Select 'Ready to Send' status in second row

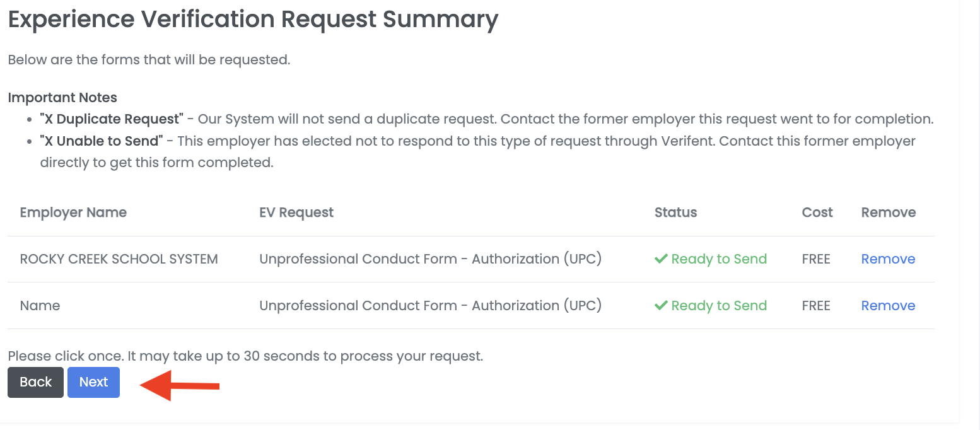coord(719,305)
